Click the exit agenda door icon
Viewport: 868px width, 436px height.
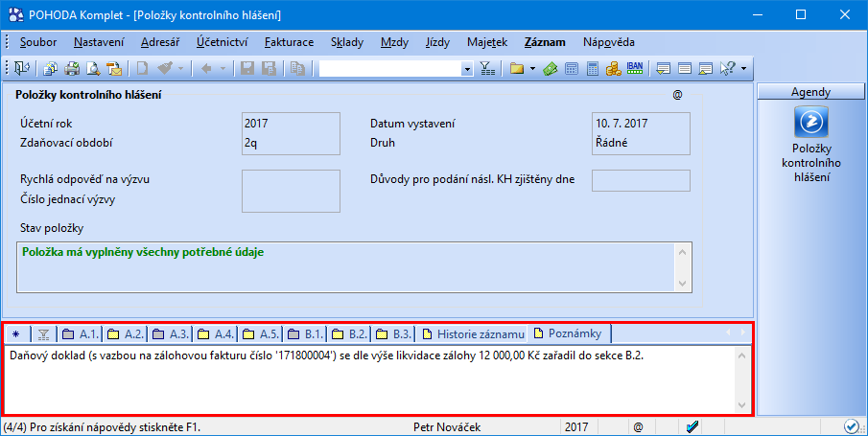point(22,69)
